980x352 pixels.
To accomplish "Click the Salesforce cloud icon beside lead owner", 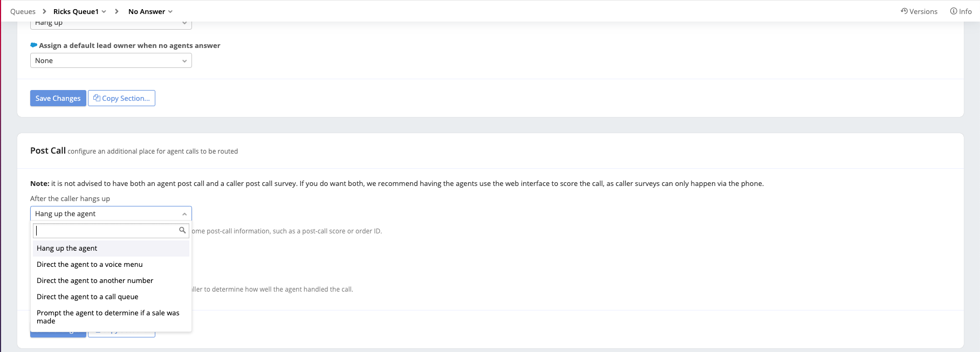I will tap(34, 45).
